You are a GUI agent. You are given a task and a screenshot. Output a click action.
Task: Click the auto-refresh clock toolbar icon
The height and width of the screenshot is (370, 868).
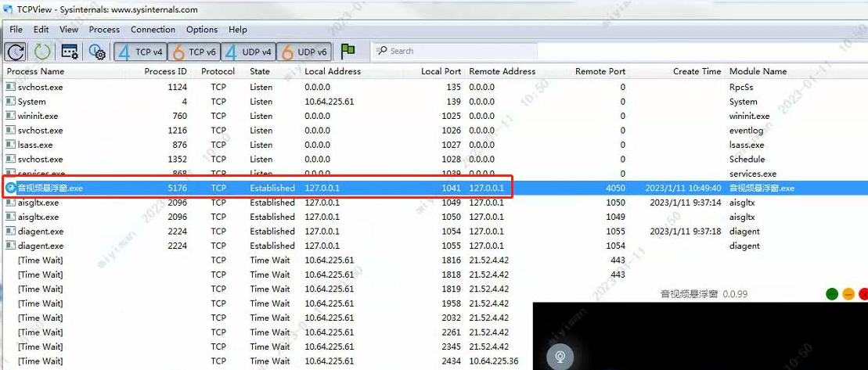16,52
